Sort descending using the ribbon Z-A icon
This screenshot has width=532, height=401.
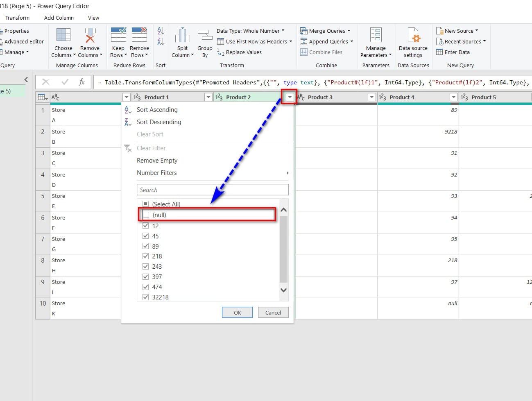[161, 41]
